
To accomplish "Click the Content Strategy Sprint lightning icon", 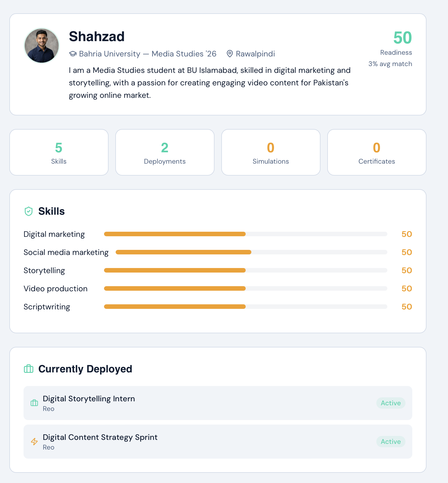I will (34, 442).
